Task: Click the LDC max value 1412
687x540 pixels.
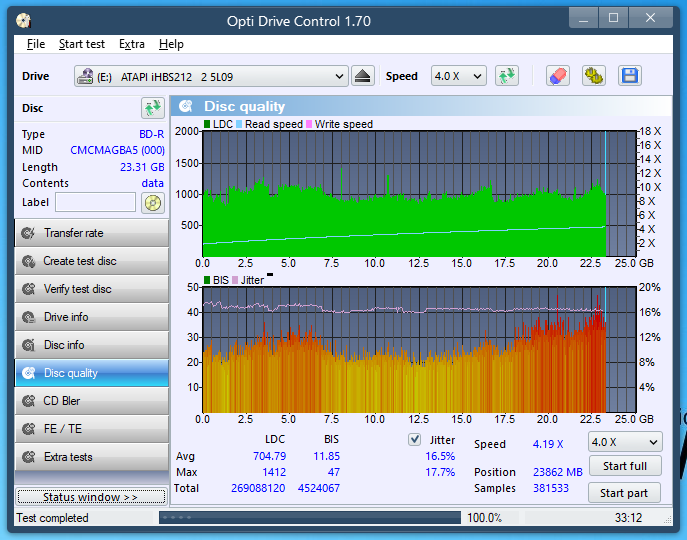Action: point(274,472)
